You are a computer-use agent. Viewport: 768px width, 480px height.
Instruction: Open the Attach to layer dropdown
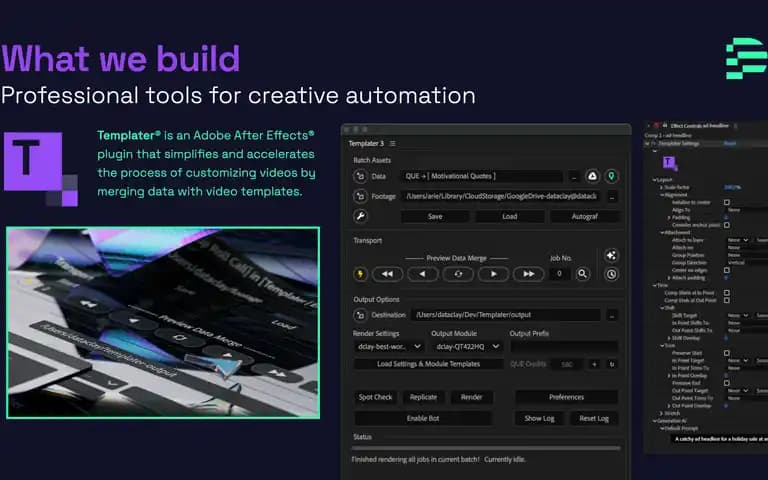pyautogui.click(x=738, y=240)
